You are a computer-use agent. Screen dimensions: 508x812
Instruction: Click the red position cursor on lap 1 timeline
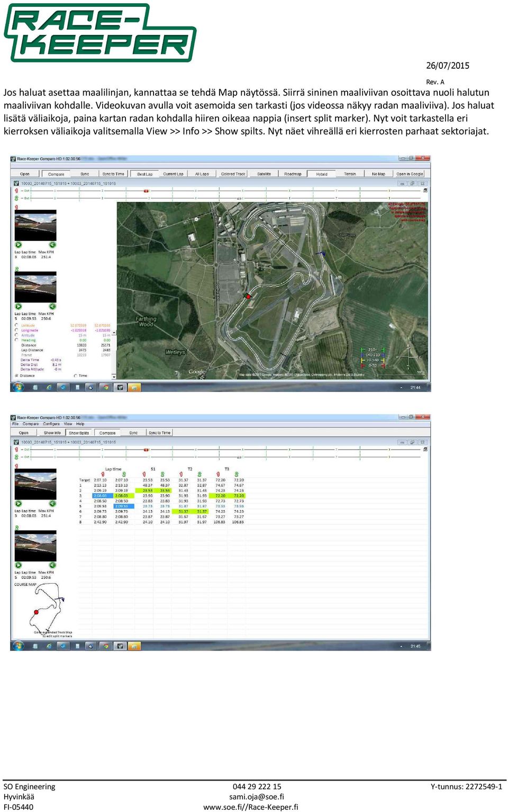(x=146, y=191)
